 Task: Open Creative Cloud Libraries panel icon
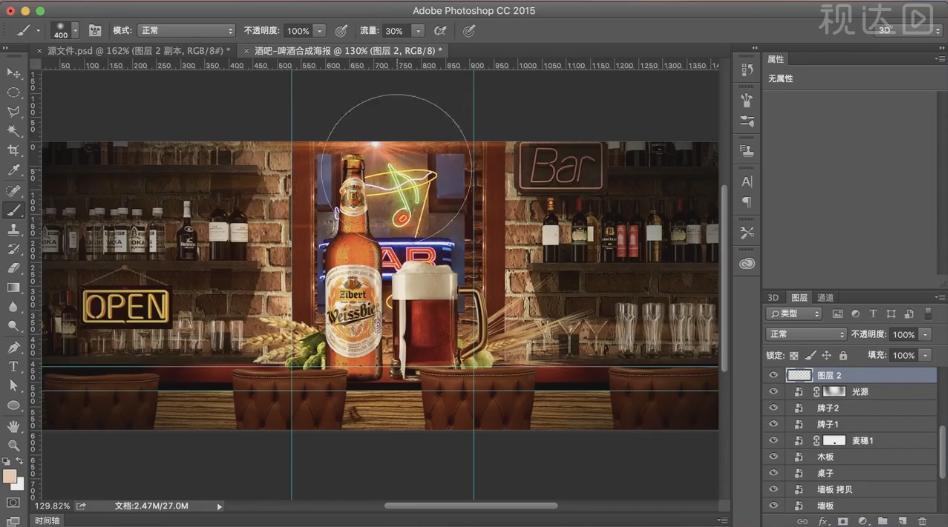coord(747,264)
